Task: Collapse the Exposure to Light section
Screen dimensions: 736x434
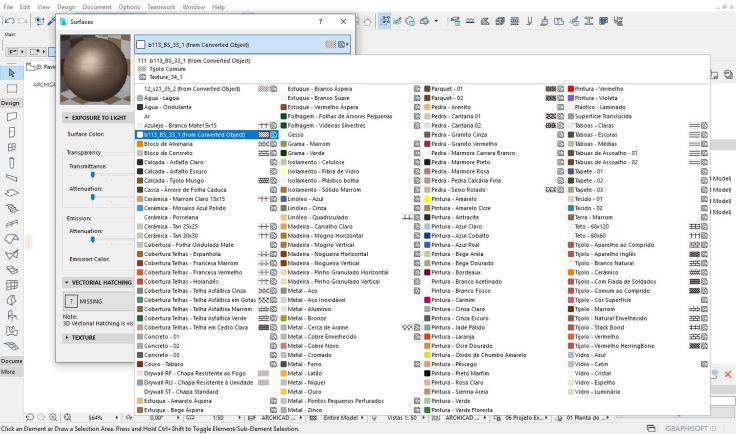Action: [x=67, y=118]
